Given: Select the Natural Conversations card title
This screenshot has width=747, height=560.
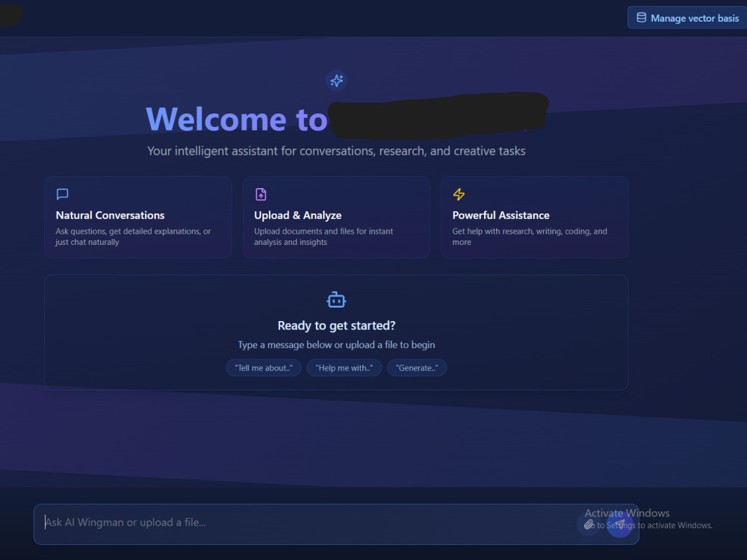Looking at the screenshot, I should (110, 215).
